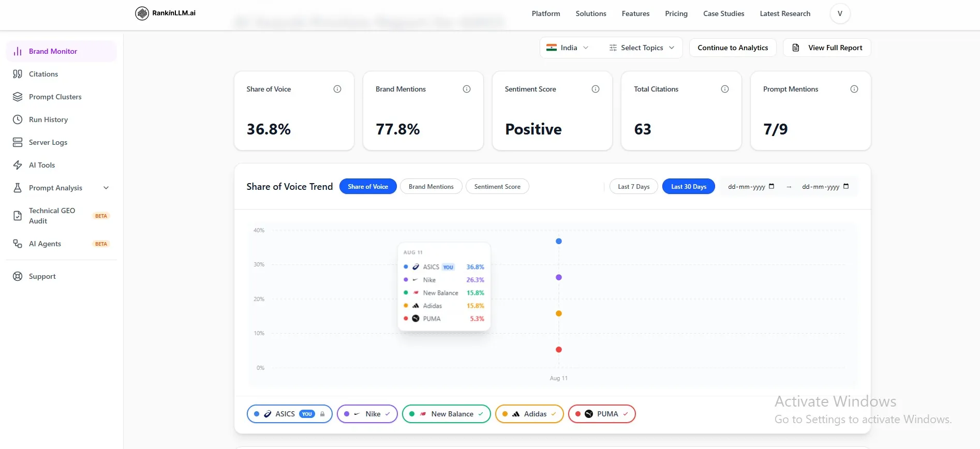Click the blue ASICS data point on chart
The height and width of the screenshot is (449, 980).
559,241
